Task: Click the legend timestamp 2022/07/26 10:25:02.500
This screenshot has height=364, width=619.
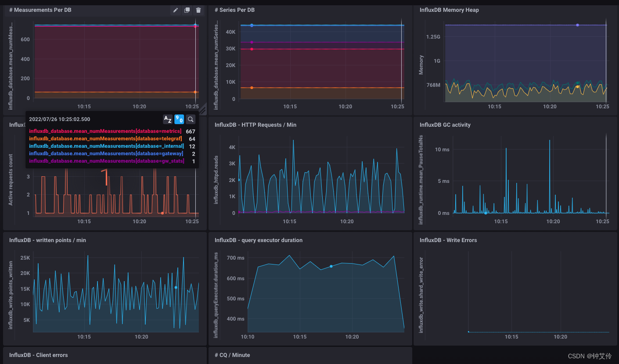Action: [60, 119]
